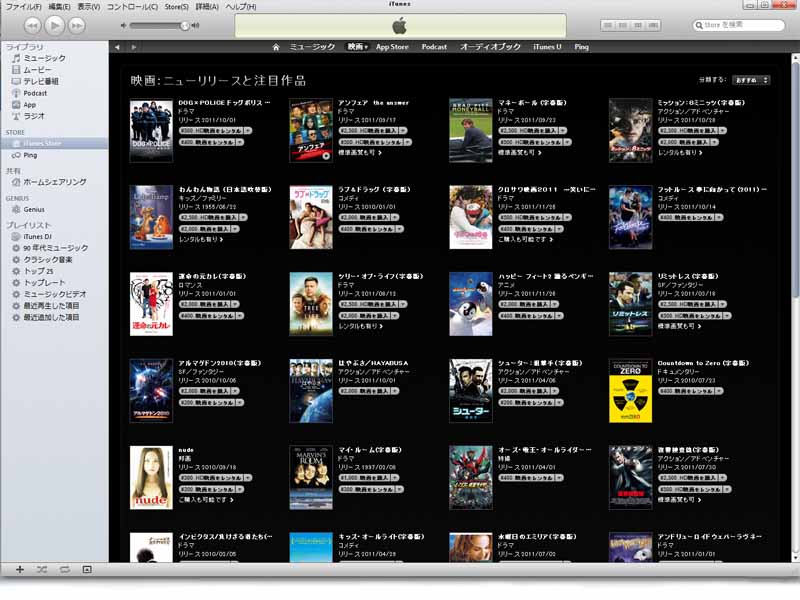
Task: Select the トップ 25 playlist
Action: pos(39,271)
